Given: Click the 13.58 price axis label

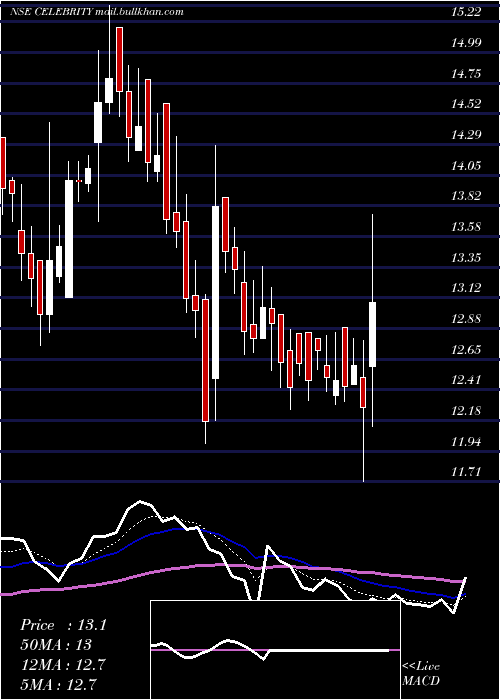Looking at the screenshot, I should pyautogui.click(x=466, y=227).
